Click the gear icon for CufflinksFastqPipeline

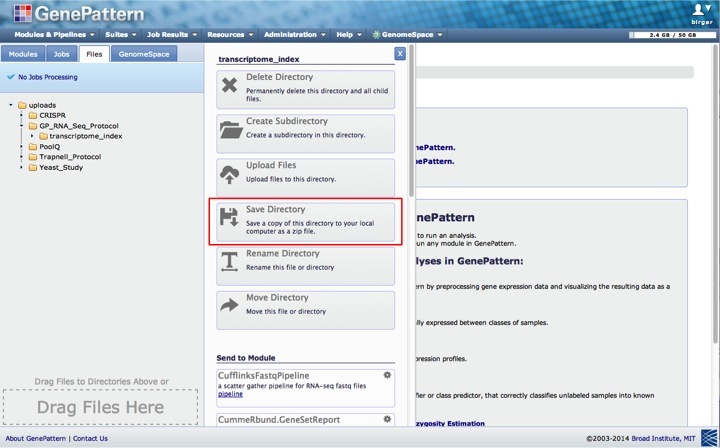pos(387,375)
